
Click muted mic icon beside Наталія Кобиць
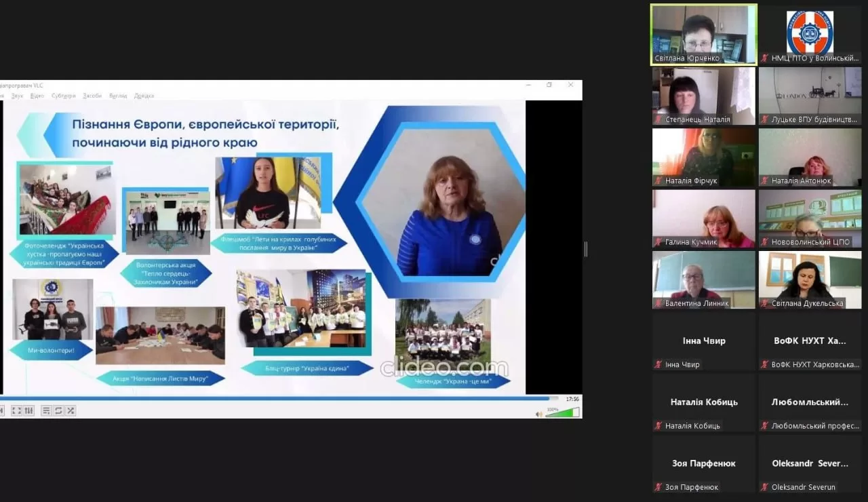[658, 426]
